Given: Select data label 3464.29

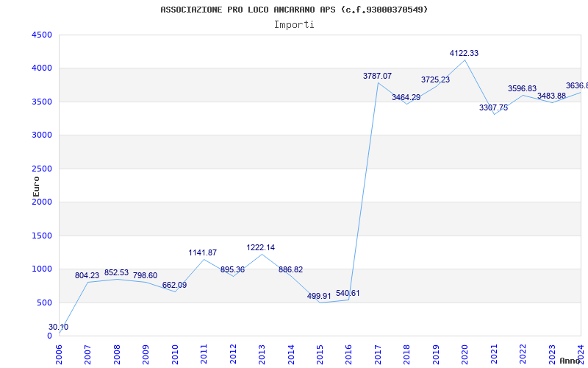Looking at the screenshot, I should pos(406,98).
